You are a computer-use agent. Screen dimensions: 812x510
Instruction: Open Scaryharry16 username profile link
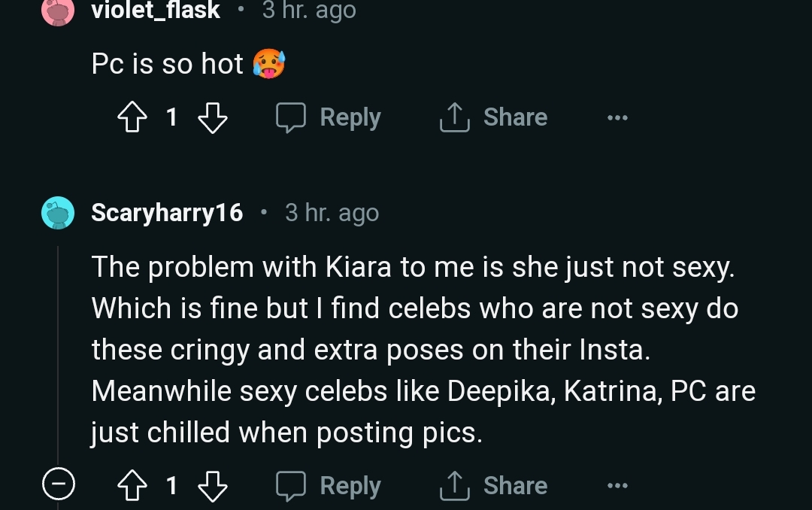click(167, 213)
